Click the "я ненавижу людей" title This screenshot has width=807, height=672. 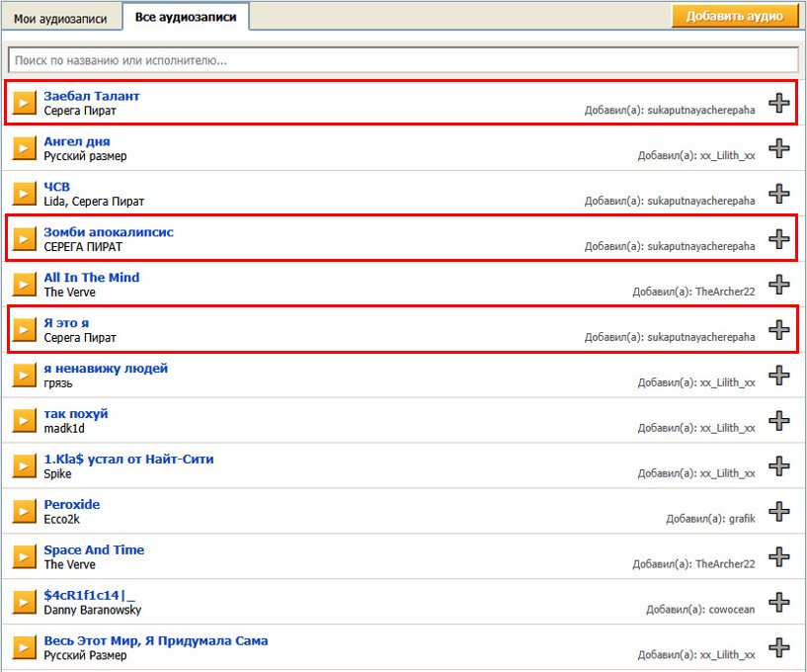pos(106,369)
